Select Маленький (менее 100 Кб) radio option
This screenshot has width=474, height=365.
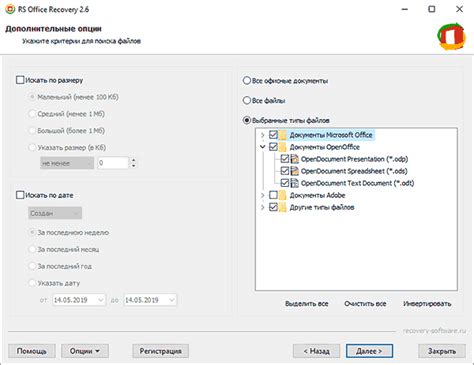click(x=32, y=97)
